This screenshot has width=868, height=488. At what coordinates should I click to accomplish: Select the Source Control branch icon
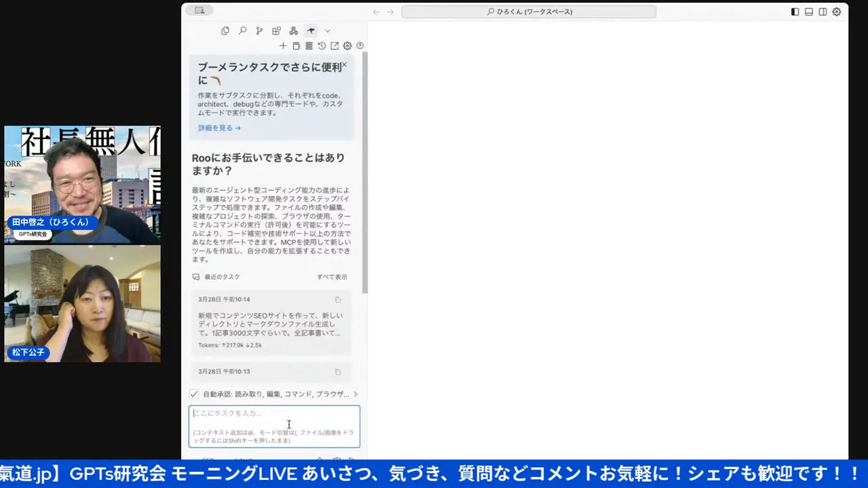pyautogui.click(x=259, y=30)
